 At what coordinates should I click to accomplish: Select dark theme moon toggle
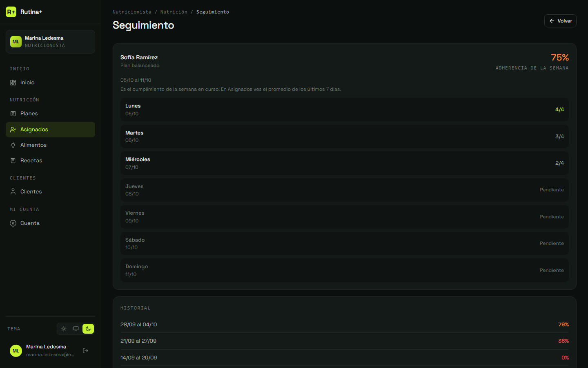[88, 329]
